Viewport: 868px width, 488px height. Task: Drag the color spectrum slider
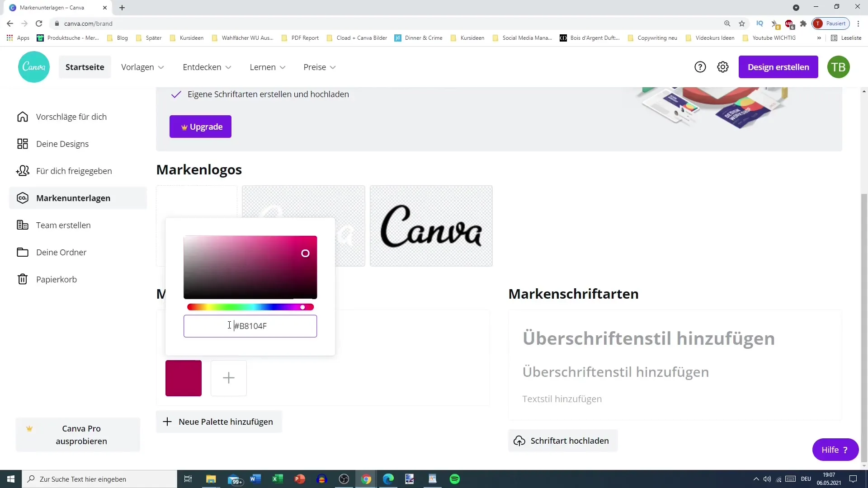(x=303, y=307)
